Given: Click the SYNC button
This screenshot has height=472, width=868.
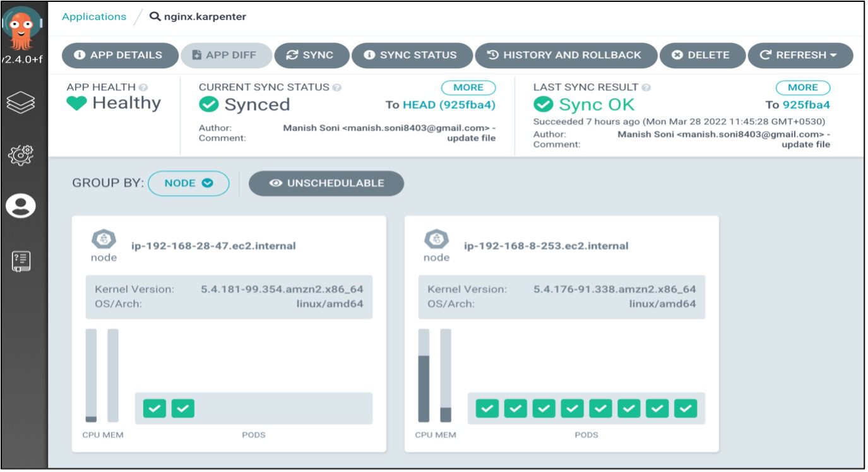Looking at the screenshot, I should pos(311,55).
